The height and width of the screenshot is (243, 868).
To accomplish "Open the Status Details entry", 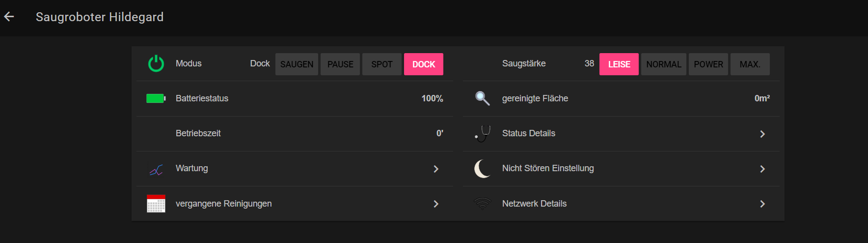I will [x=529, y=133].
